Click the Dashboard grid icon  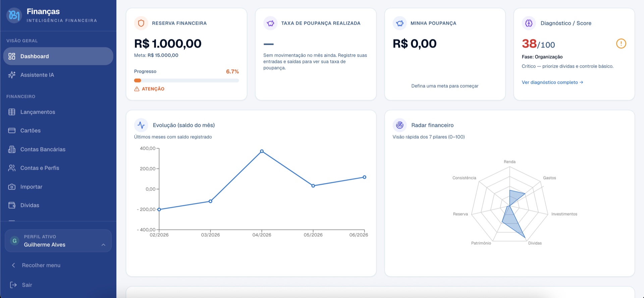coord(12,56)
